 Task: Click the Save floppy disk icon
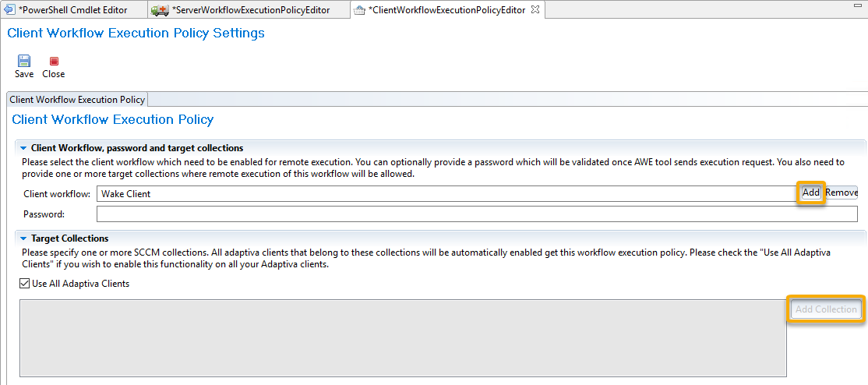coord(24,61)
